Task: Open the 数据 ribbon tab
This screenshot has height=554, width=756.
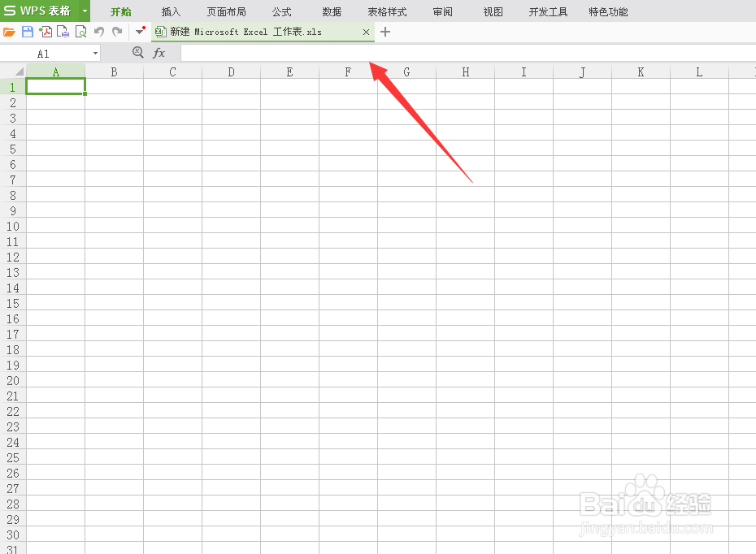Action: click(331, 11)
